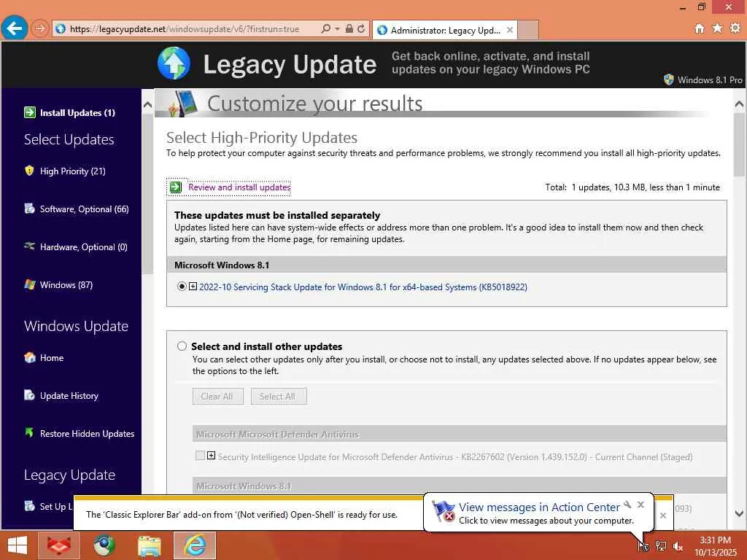
Task: Click the browser Forward arrow button
Action: (x=40, y=28)
